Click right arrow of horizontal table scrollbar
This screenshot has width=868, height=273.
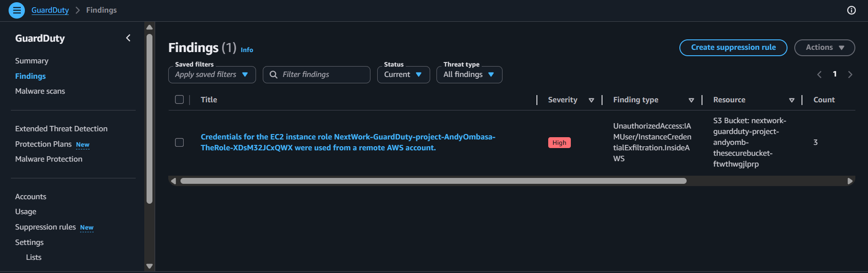click(x=850, y=181)
